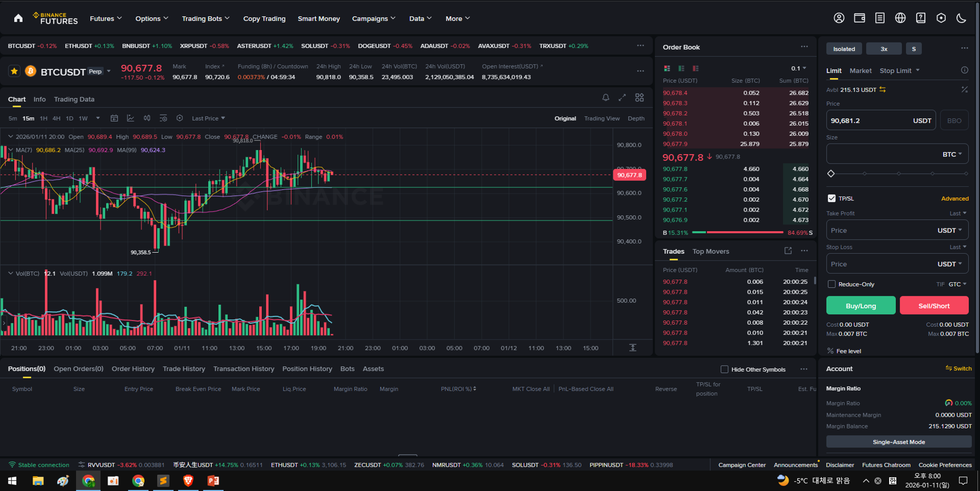Select the Market order tab
Image resolution: width=980 pixels, height=491 pixels.
point(860,71)
